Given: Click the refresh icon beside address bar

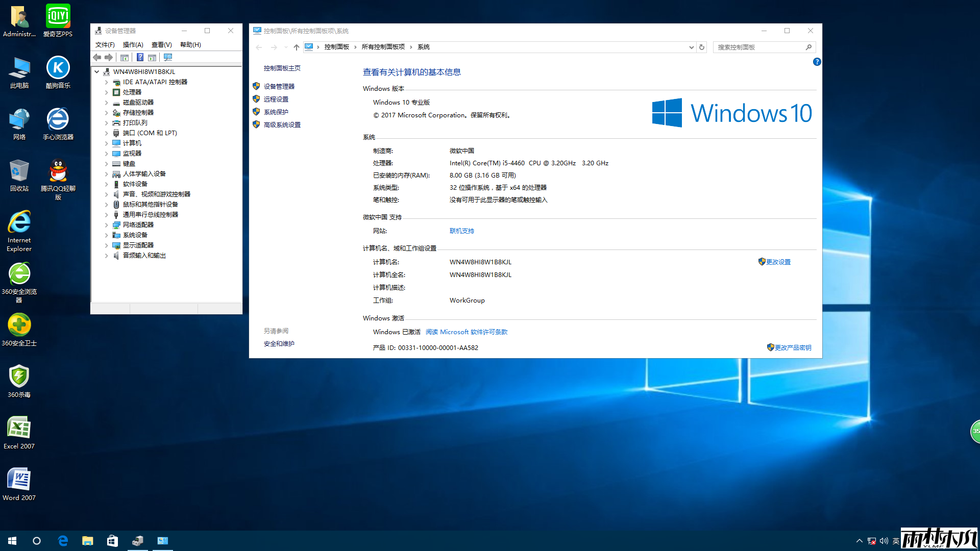Looking at the screenshot, I should (x=702, y=47).
